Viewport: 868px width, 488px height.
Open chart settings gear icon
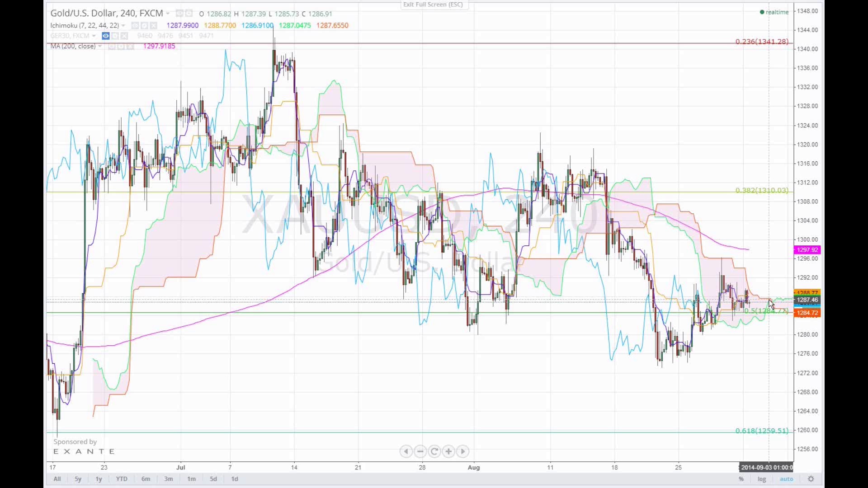[811, 479]
